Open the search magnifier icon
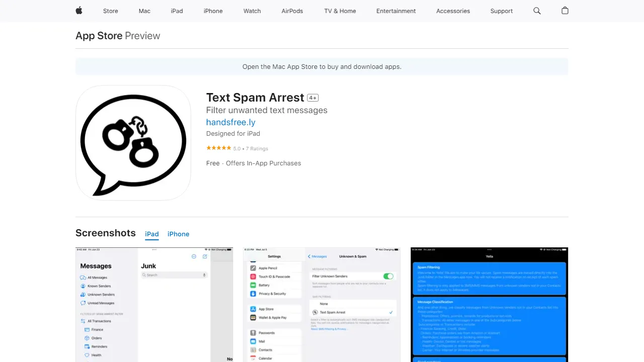The height and width of the screenshot is (362, 644). click(x=537, y=11)
